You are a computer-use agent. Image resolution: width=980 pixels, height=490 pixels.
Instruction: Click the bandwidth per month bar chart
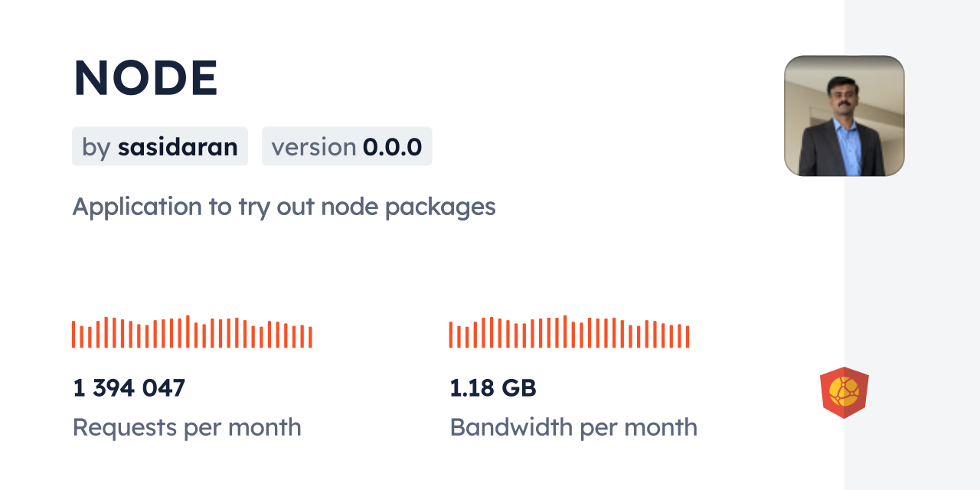569,332
